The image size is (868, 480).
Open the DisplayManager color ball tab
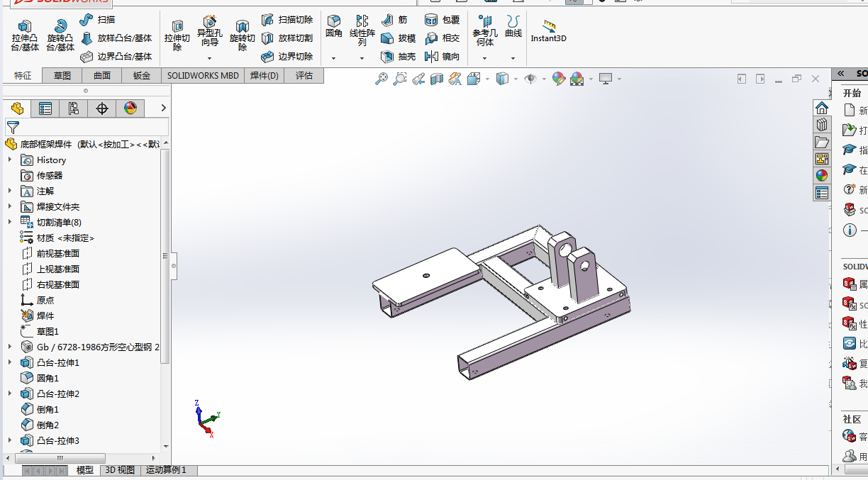pyautogui.click(x=130, y=108)
